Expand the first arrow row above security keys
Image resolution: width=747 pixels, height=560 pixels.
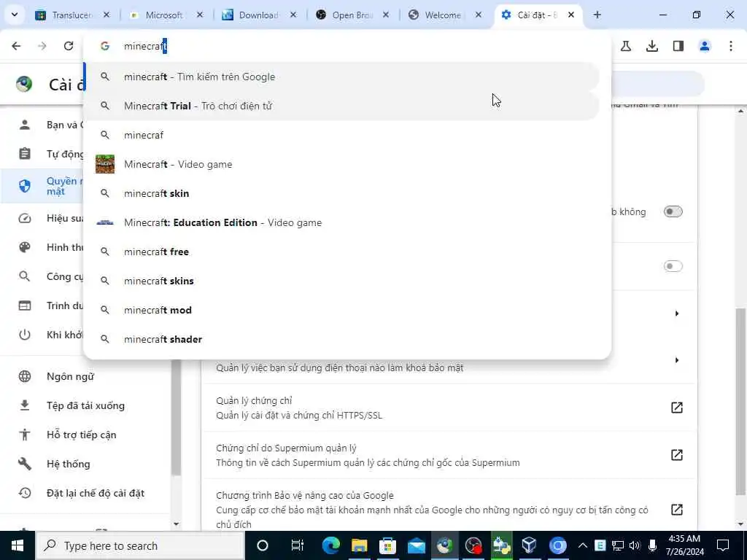(676, 314)
